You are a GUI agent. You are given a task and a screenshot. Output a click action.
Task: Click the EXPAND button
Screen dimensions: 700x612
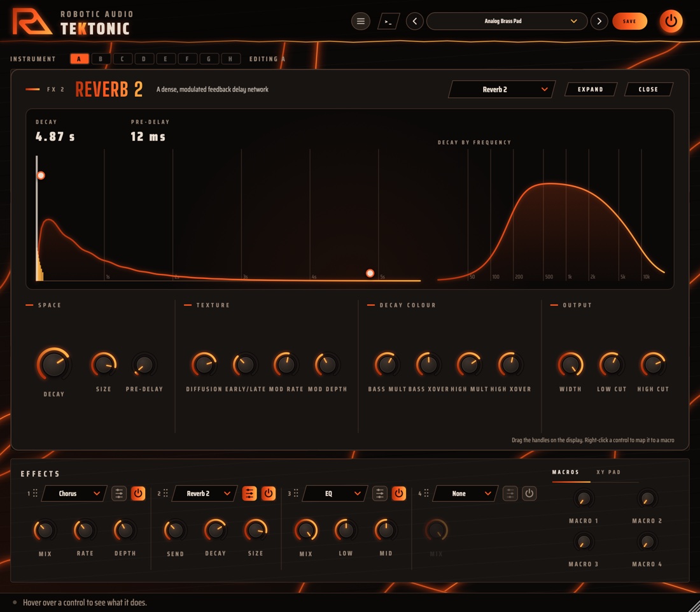(591, 89)
